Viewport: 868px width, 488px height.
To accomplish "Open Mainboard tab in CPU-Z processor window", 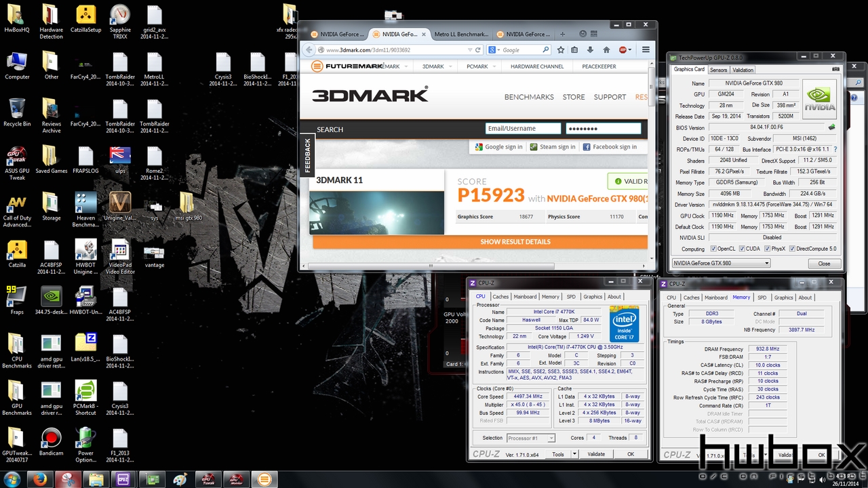I will click(525, 296).
